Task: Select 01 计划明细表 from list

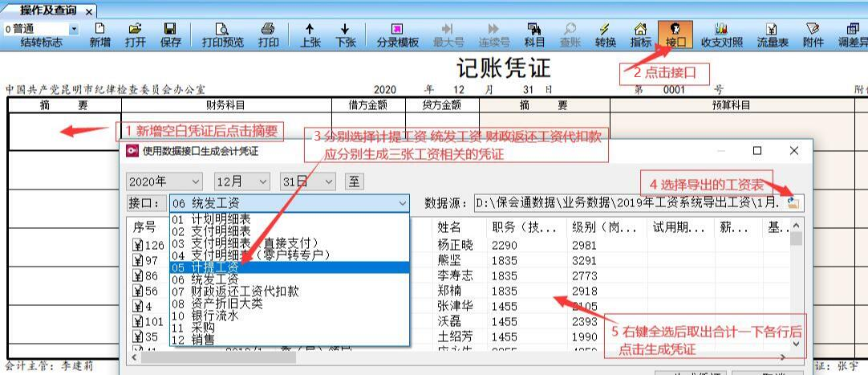Action: (289, 219)
